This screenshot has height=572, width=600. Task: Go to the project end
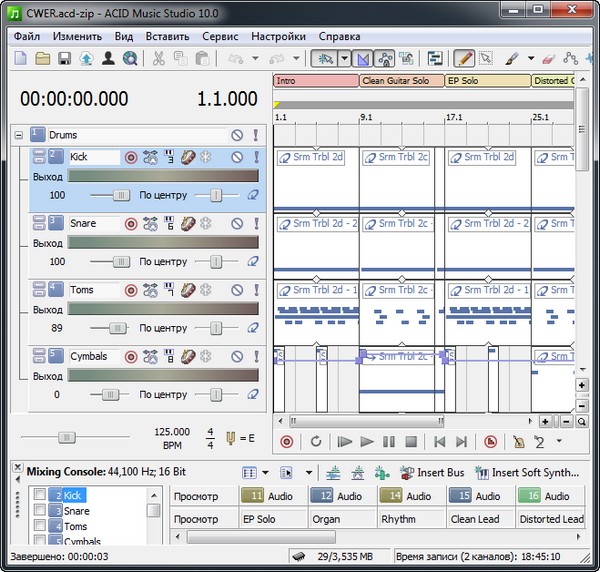click(461, 442)
